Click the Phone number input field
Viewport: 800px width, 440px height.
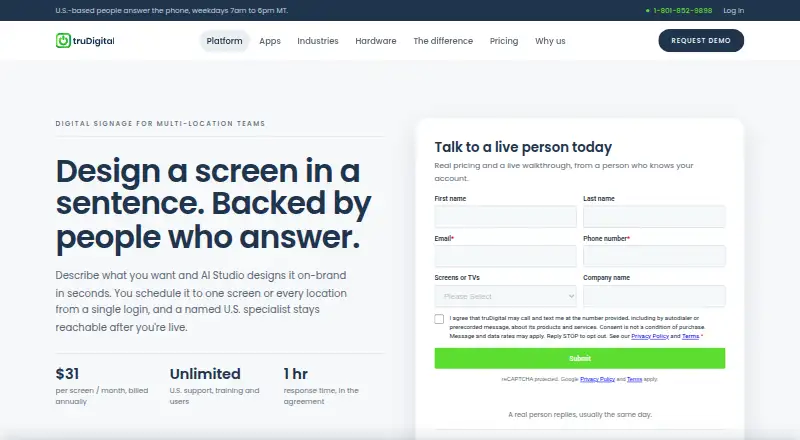click(x=654, y=256)
